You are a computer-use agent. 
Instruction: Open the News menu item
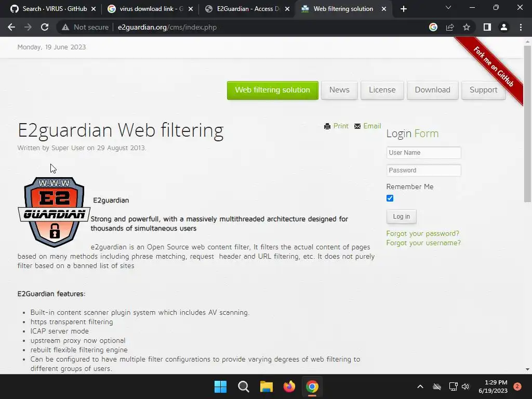tap(339, 90)
